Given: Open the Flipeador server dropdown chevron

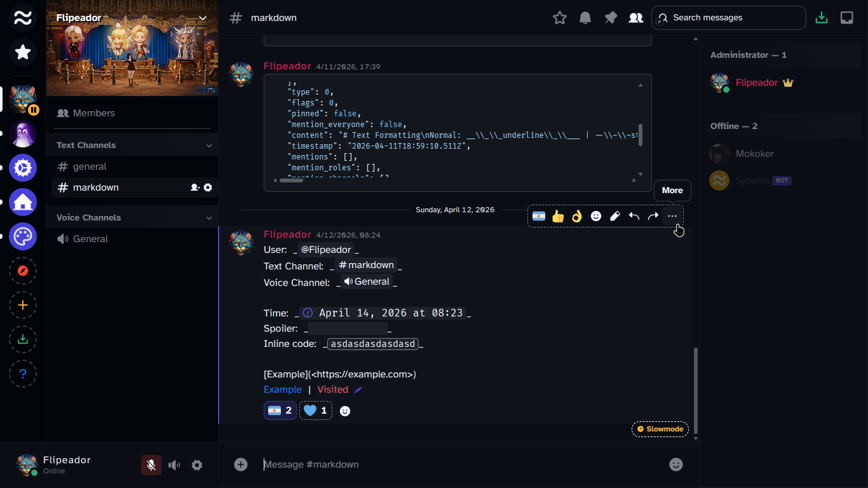Looking at the screenshot, I should pyautogui.click(x=203, y=18).
